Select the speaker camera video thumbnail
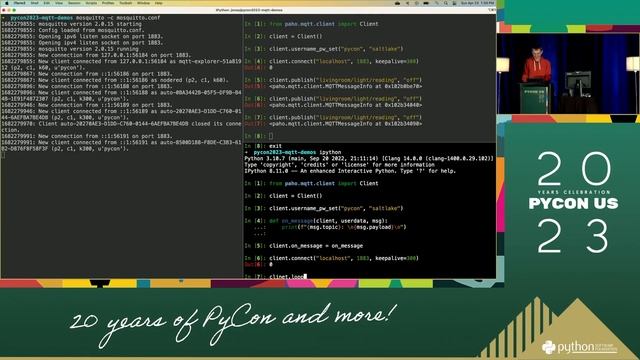 click(567, 73)
